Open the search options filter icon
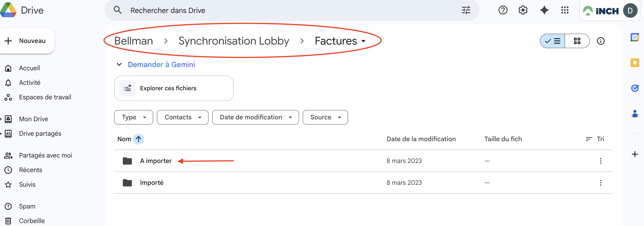The width and height of the screenshot is (644, 226). point(466,10)
